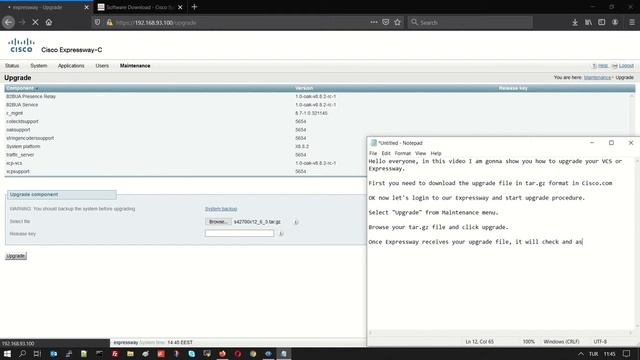Click the Help link in Expressway
Image resolution: width=640 pixels, height=360 pixels.
[602, 66]
